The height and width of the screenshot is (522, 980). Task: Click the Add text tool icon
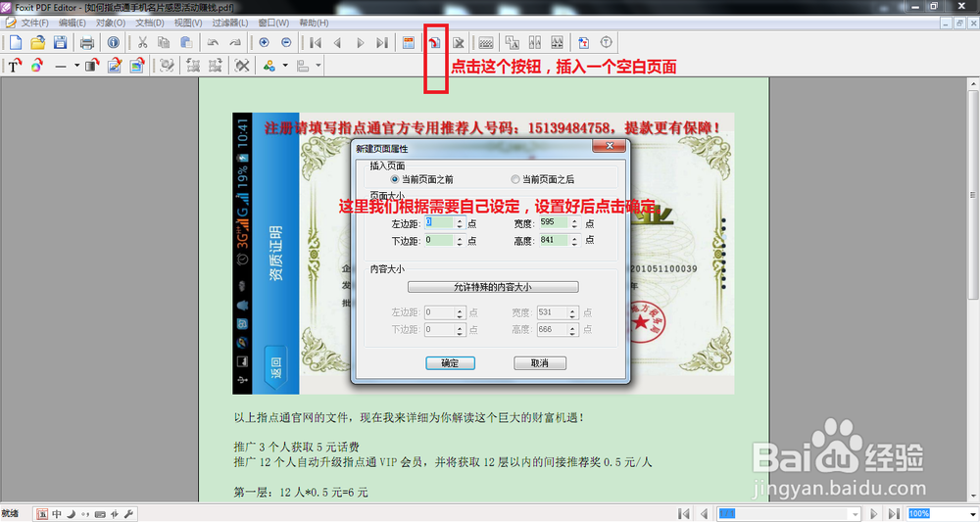click(15, 65)
